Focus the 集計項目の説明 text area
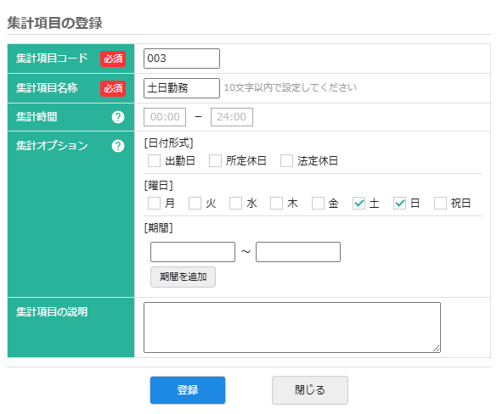 tap(292, 327)
